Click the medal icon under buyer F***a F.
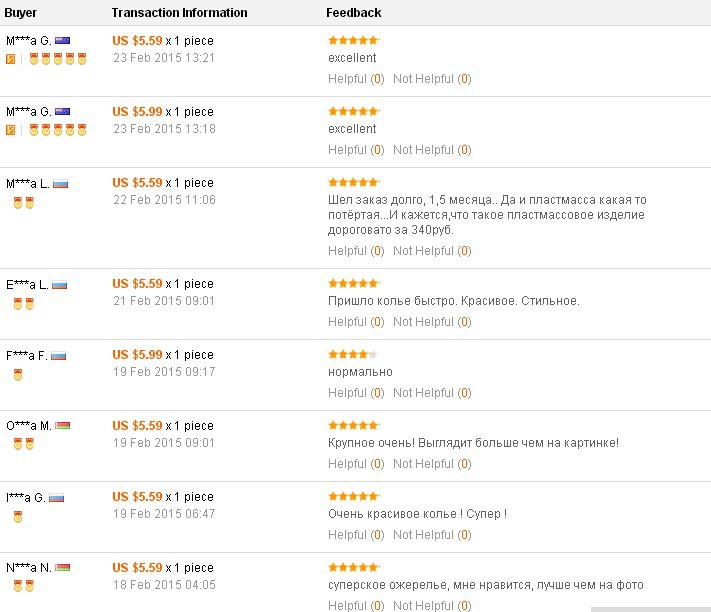This screenshot has height=612, width=711. point(18,375)
